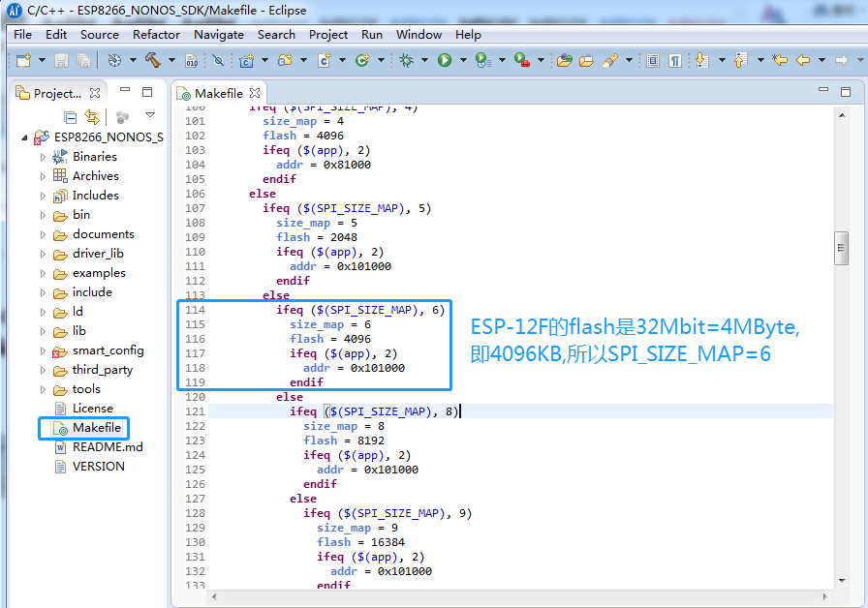The height and width of the screenshot is (608, 868).
Task: Toggle Show Whitespace Characters pilcrow icon
Action: coord(675,60)
